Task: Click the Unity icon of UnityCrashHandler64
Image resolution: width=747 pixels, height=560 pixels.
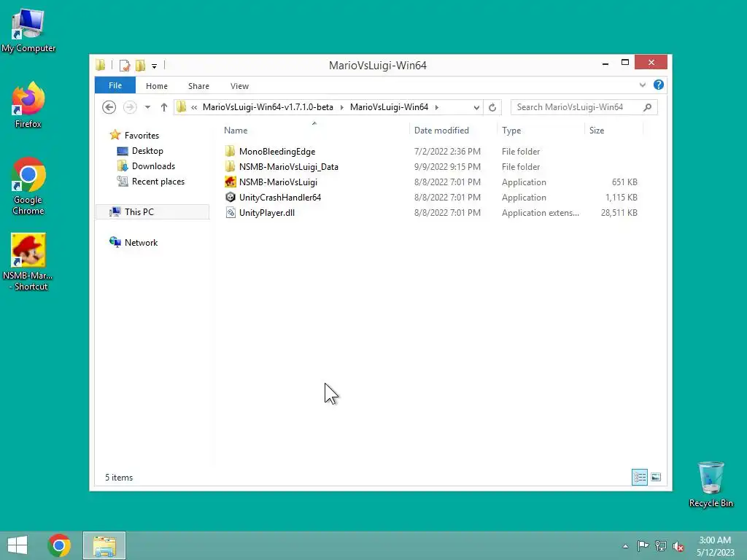Action: 231,197
